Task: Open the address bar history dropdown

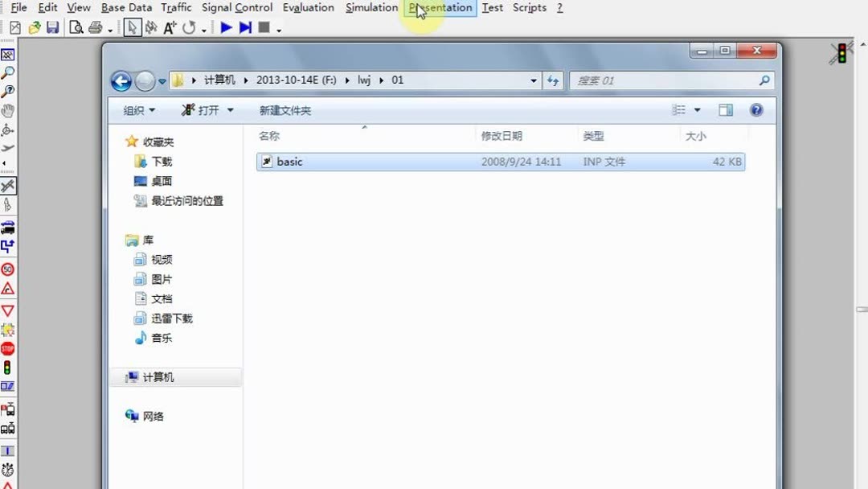Action: tap(534, 80)
